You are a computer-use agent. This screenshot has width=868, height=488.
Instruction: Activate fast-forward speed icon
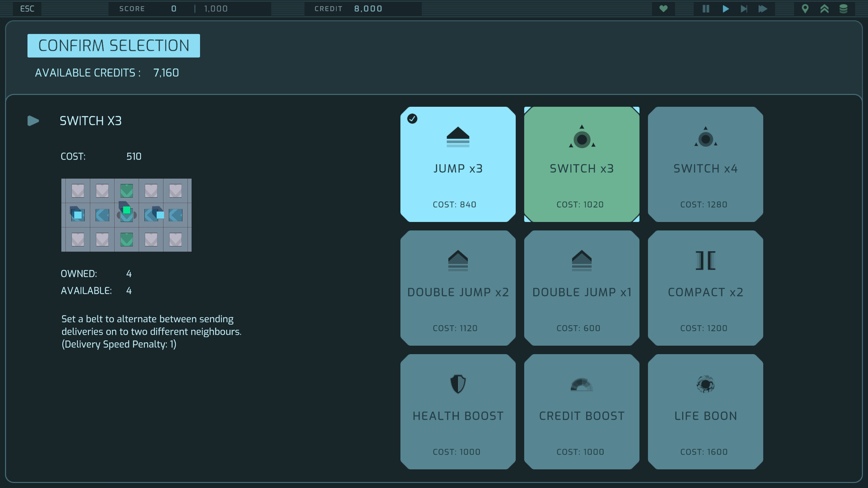(x=763, y=9)
